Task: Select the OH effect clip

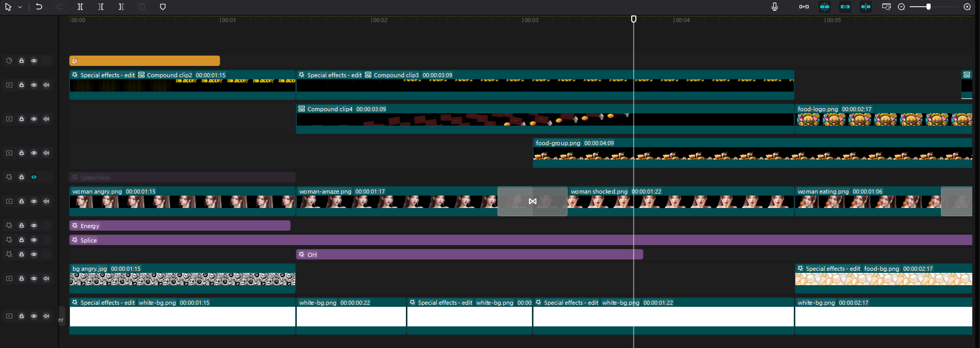Action: 470,254
